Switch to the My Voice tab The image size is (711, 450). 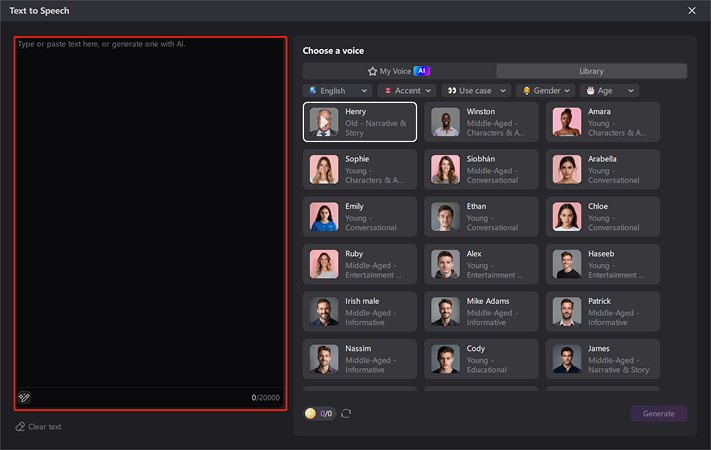coord(399,71)
